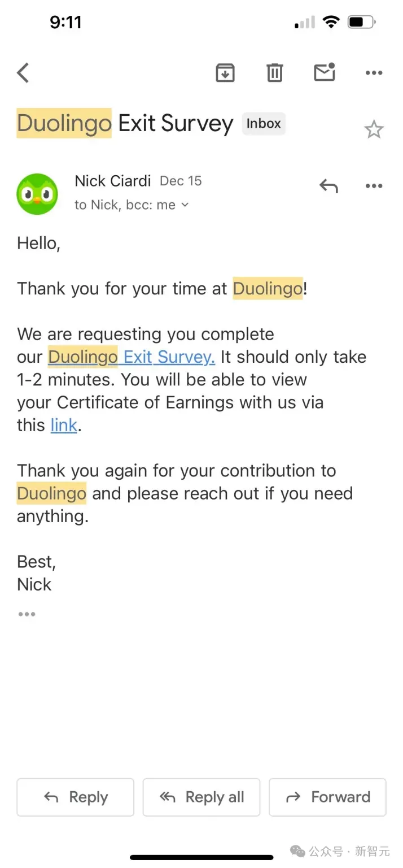This screenshot has height=868, width=403.
Task: Mark email as unread via envelope icon
Action: [x=325, y=72]
